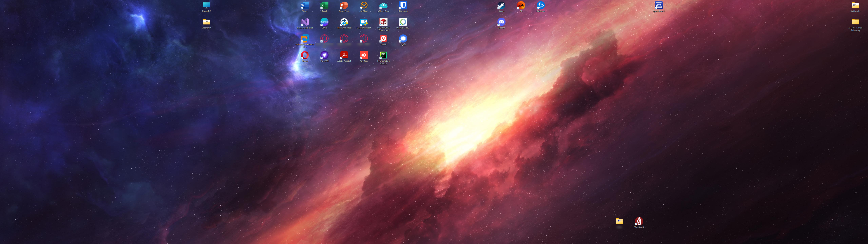Viewport: 868px width, 244px height.
Task: Click the Battle.net icon
Action: tap(540, 6)
